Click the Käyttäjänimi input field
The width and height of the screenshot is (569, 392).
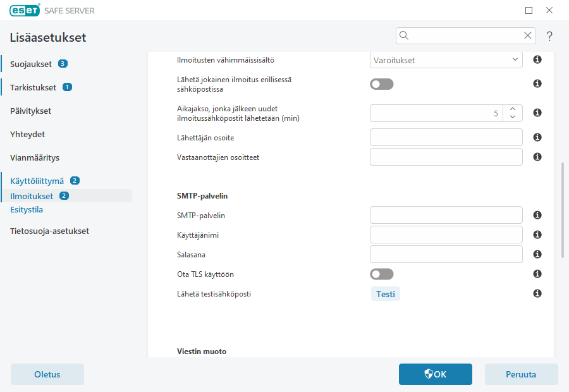pyautogui.click(x=446, y=235)
